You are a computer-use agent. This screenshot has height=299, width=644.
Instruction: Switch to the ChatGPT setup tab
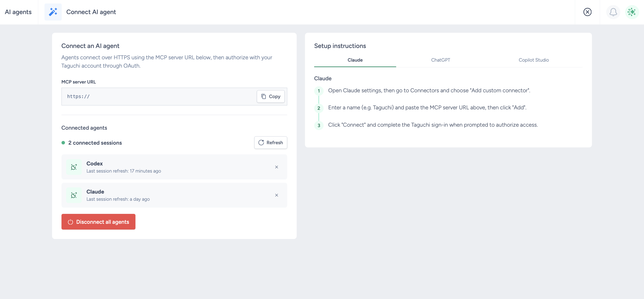click(x=440, y=60)
